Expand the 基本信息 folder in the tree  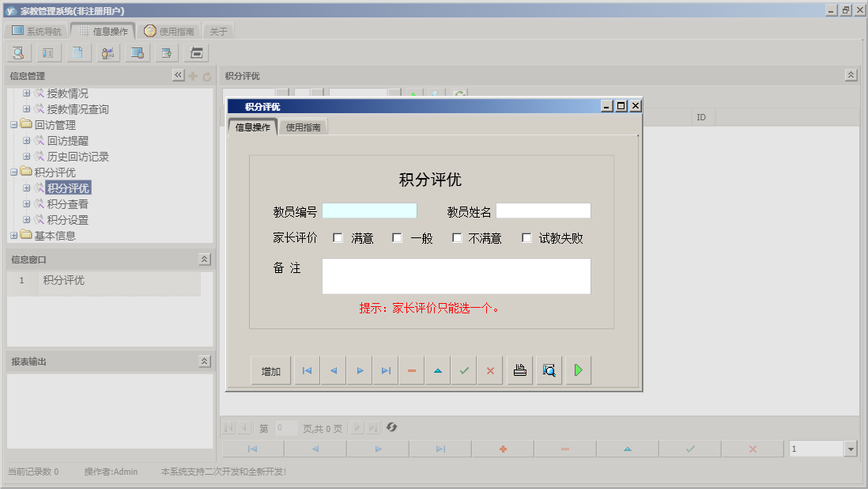pyautogui.click(x=13, y=235)
